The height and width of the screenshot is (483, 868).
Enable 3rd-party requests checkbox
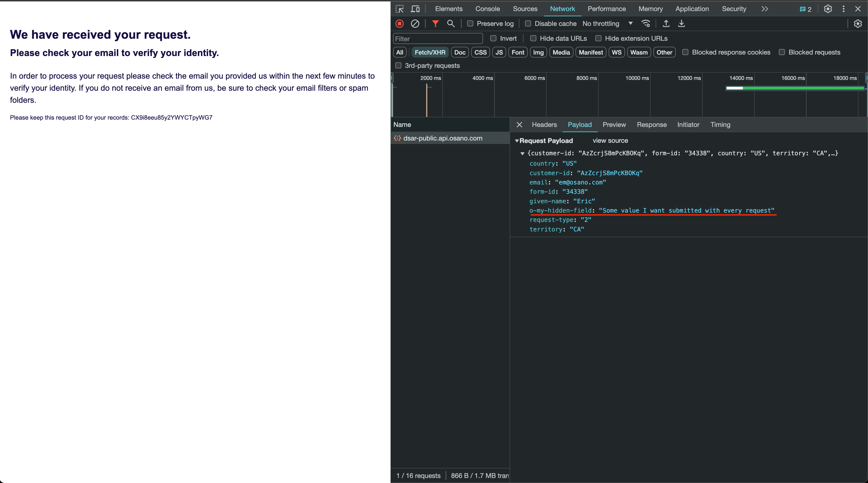pyautogui.click(x=398, y=65)
